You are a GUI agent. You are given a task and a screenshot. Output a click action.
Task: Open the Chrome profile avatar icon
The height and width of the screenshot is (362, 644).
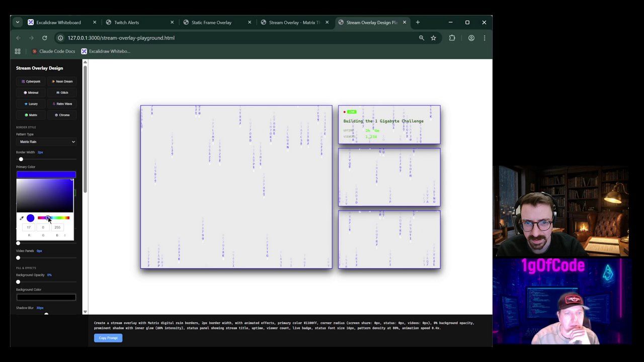471,38
